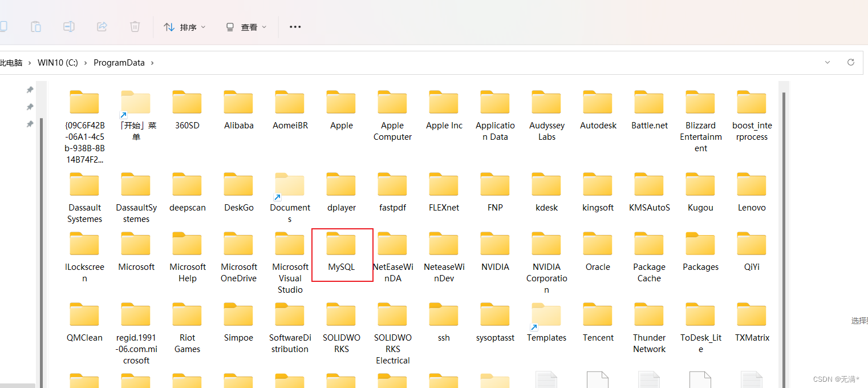Select the Dassault Systemes folder

coord(84,198)
